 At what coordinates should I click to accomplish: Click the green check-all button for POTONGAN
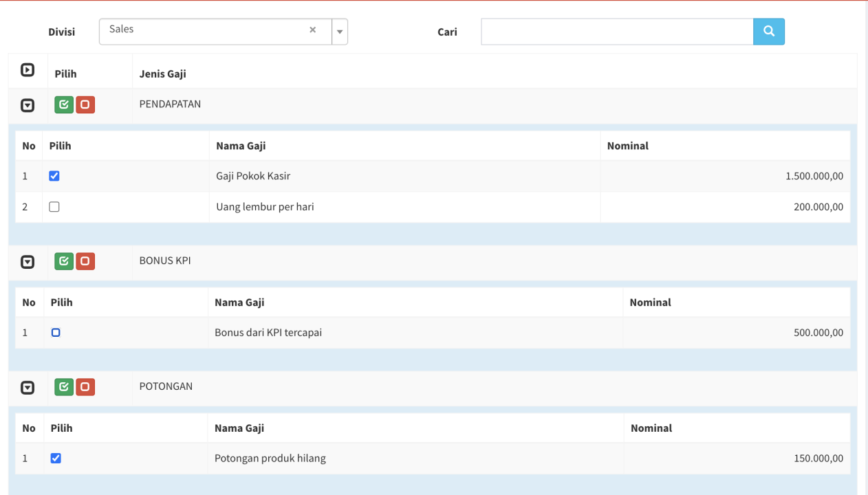coord(64,387)
